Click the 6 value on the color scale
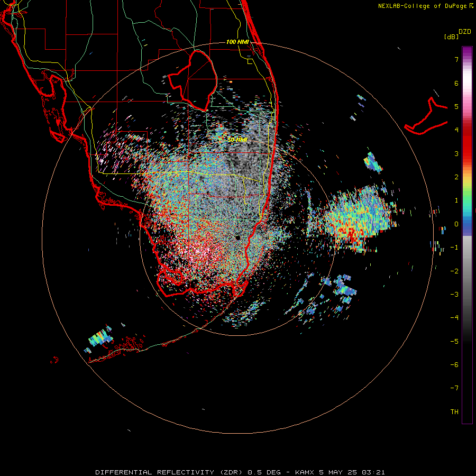The image size is (476, 476). pyautogui.click(x=456, y=83)
